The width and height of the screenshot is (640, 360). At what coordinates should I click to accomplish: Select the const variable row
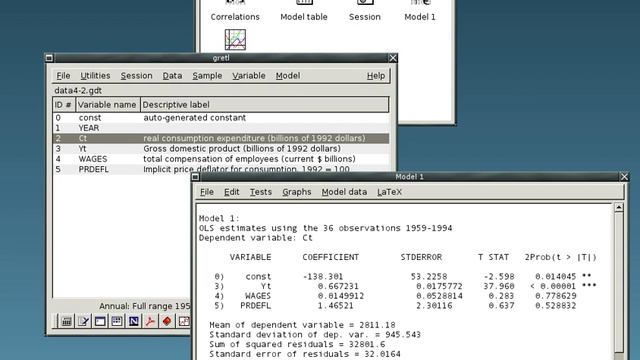(221, 118)
